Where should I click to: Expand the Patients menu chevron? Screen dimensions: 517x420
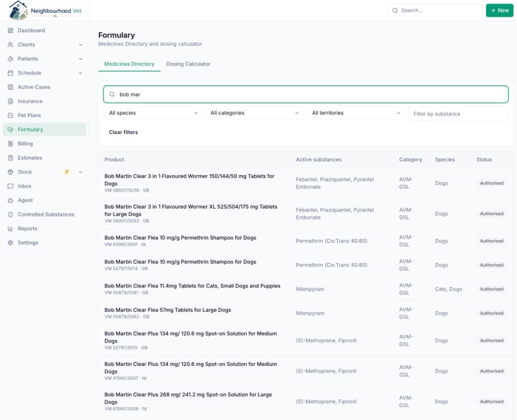(x=80, y=59)
